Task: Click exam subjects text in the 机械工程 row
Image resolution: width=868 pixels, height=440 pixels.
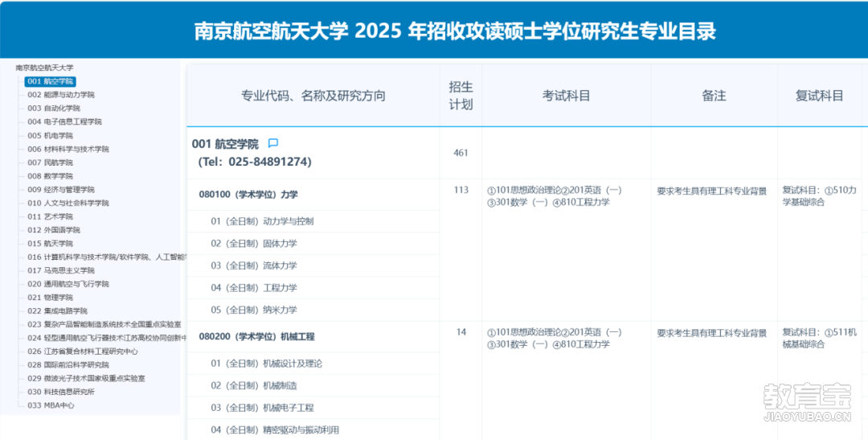Action: click(x=555, y=338)
